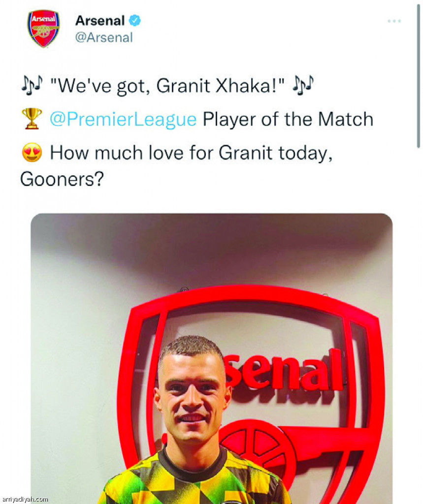
Task: Click the 'Player of the Match' text
Action: tap(288, 119)
